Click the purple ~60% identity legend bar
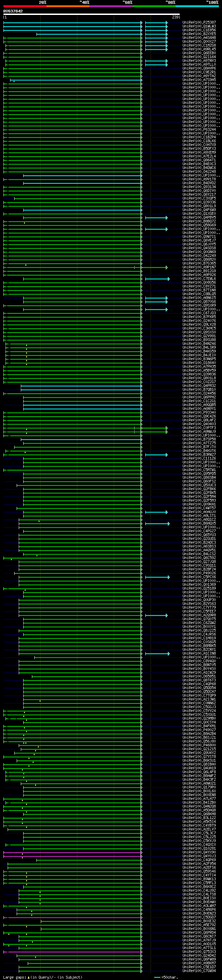The height and width of the screenshot is (980, 222). point(111,6)
